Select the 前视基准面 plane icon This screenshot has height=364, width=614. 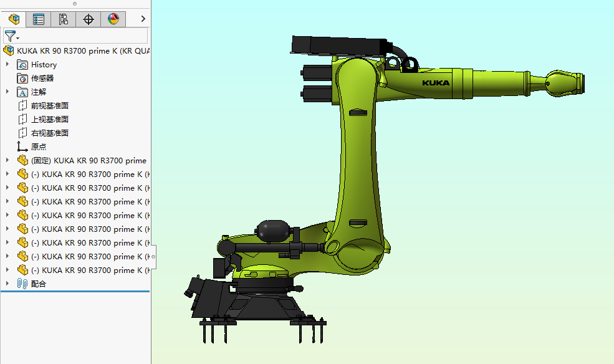click(22, 106)
